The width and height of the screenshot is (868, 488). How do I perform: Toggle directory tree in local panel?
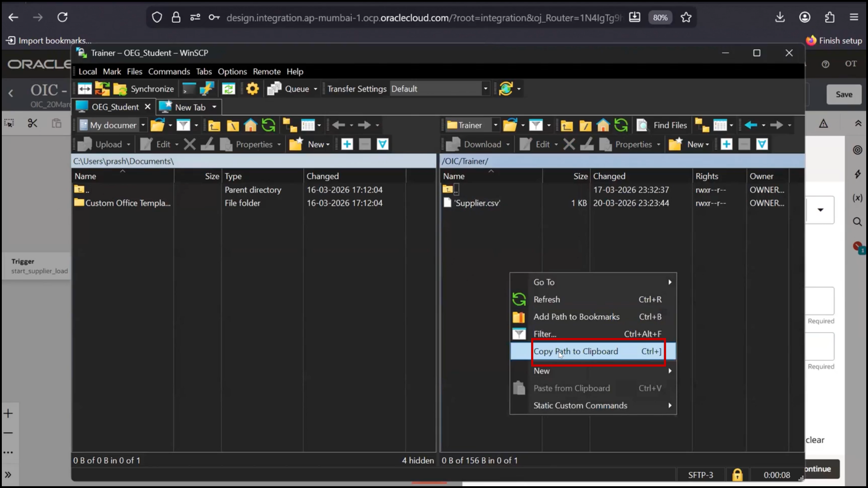[x=289, y=125]
